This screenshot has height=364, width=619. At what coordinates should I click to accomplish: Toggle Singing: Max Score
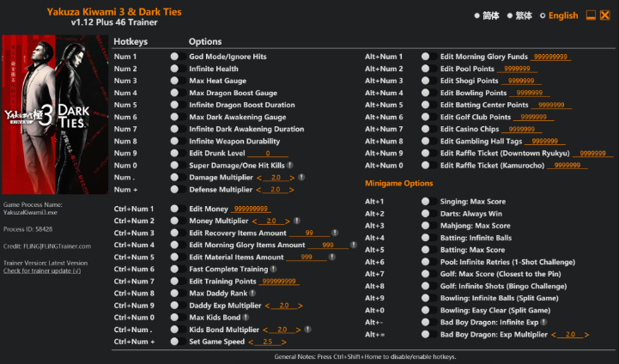429,202
